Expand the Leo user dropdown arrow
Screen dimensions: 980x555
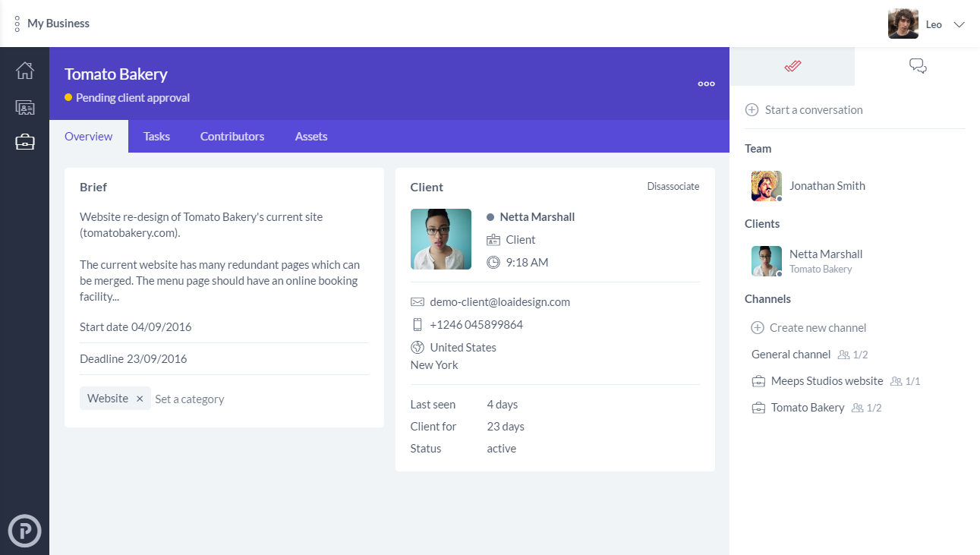[959, 24]
